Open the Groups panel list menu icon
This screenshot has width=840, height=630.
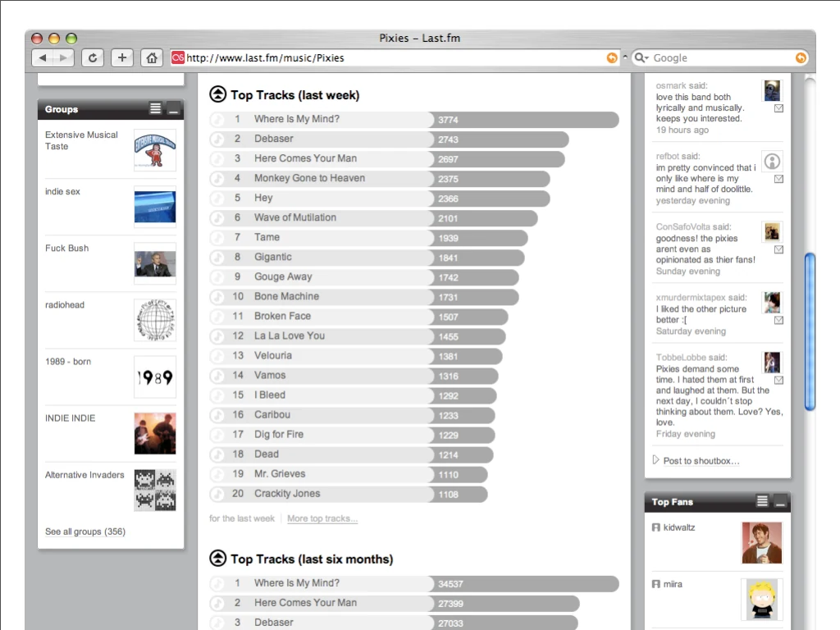pos(155,109)
